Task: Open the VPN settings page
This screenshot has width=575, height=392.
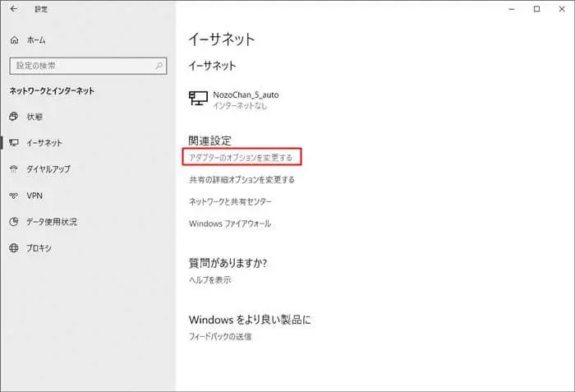Action: coord(34,196)
